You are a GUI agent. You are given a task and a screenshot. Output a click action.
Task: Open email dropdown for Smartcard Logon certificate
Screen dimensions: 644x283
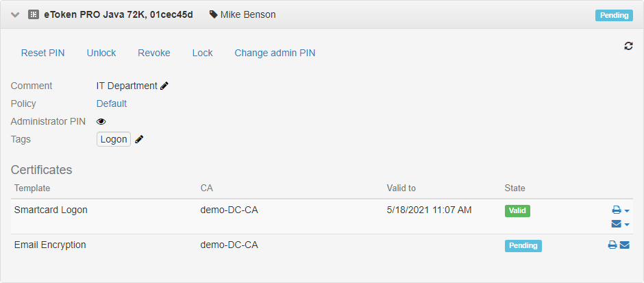pos(620,224)
